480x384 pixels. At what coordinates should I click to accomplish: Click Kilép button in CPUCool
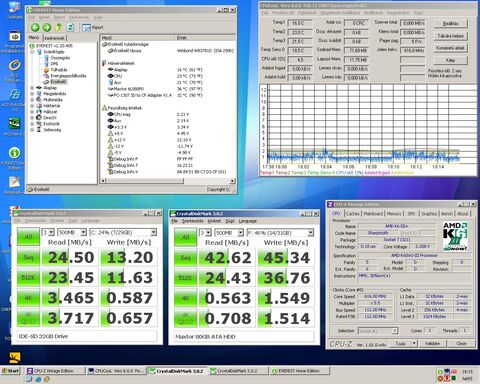(450, 60)
